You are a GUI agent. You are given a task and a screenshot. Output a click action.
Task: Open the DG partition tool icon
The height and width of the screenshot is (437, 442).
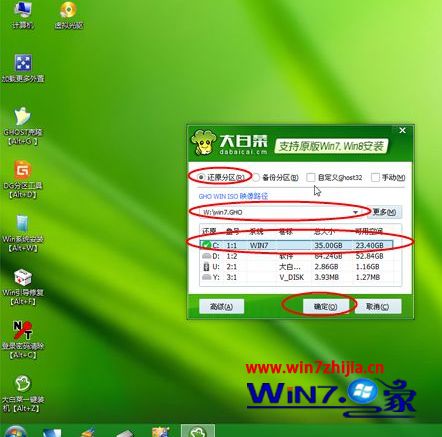pos(22,179)
